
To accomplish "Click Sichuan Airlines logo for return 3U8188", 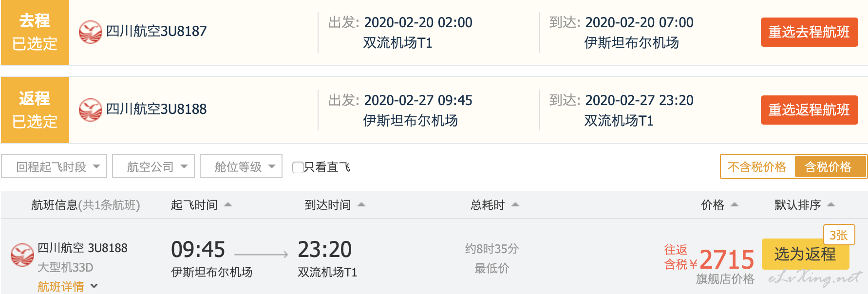I will click(x=91, y=110).
